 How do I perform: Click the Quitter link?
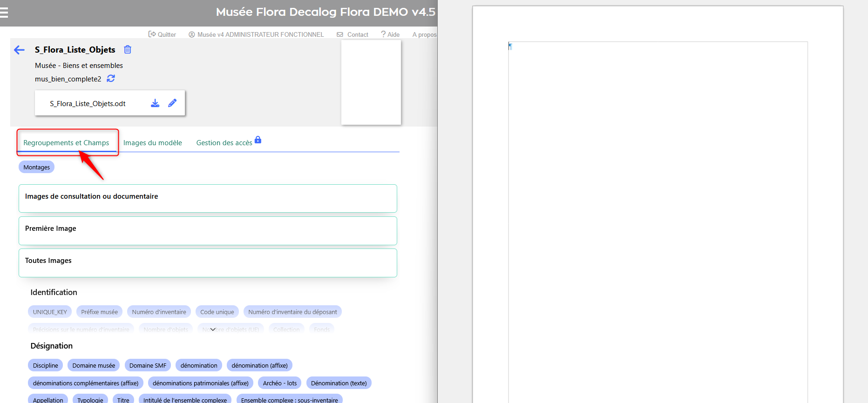pyautogui.click(x=162, y=34)
